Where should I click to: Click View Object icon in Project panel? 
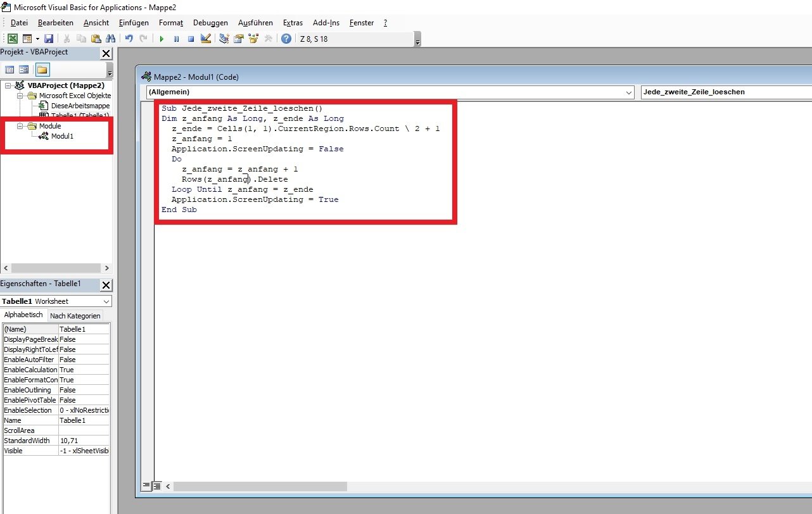[23, 70]
